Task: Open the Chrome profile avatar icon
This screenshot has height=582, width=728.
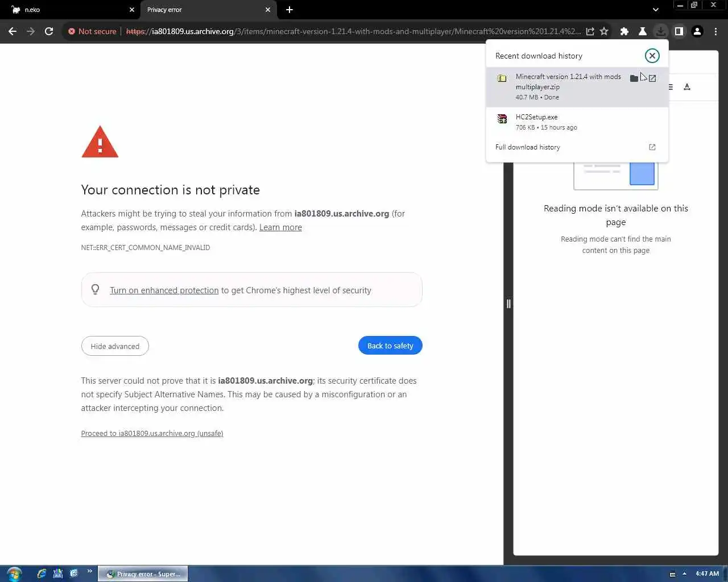Action: click(697, 31)
